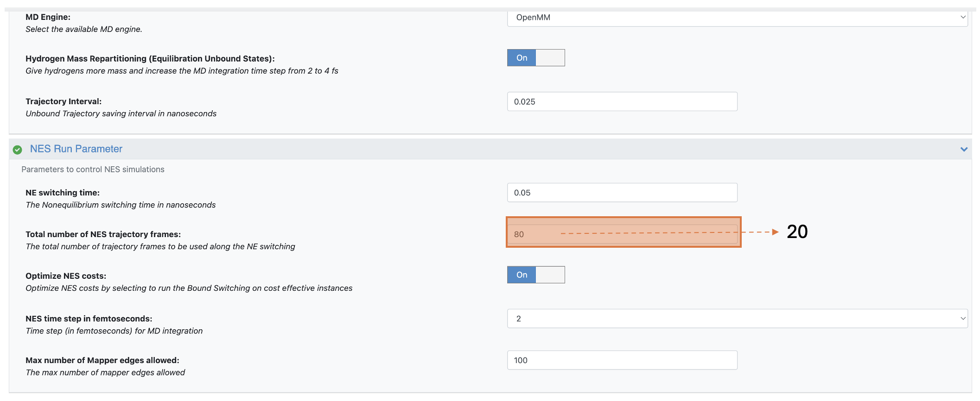The width and height of the screenshot is (980, 401).
Task: Toggle the Optimize NES costs switch
Action: [536, 275]
